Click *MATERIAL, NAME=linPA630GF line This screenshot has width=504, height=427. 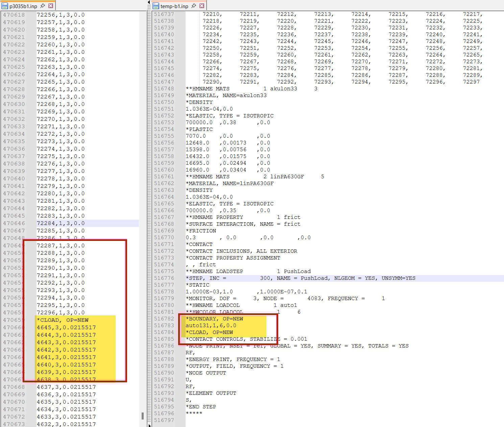coord(230,183)
